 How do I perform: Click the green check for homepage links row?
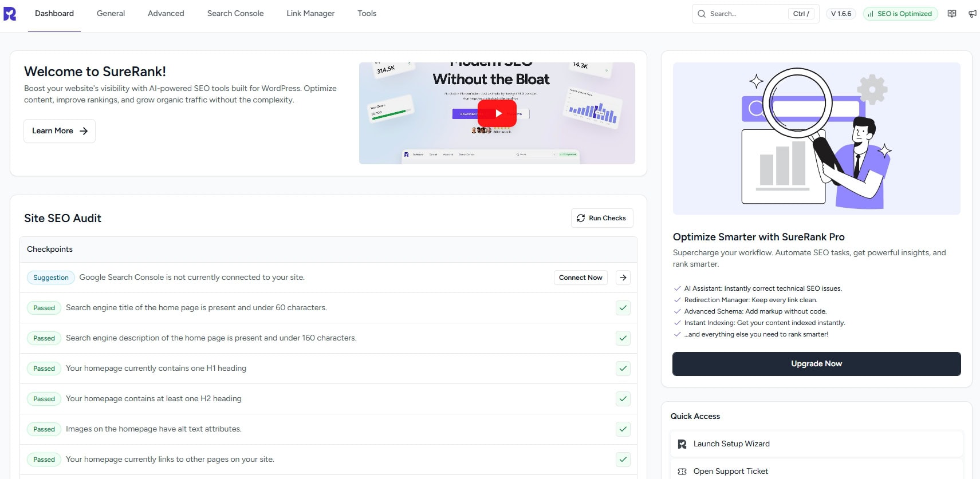[623, 460]
